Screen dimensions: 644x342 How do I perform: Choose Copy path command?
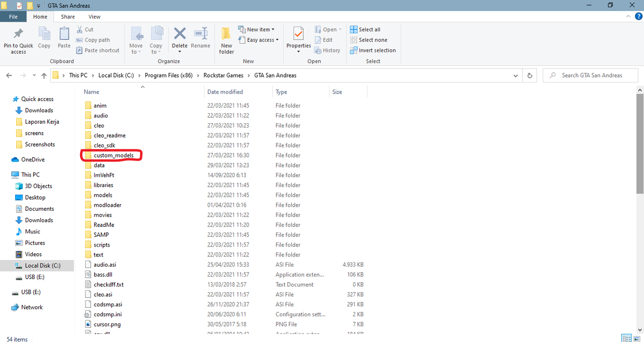coord(93,40)
